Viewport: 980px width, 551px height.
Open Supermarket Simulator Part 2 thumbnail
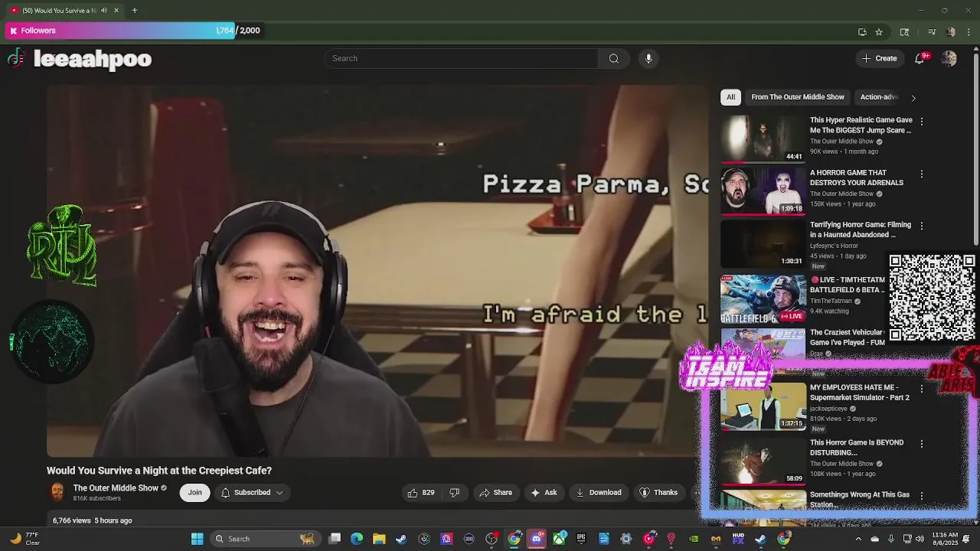763,406
